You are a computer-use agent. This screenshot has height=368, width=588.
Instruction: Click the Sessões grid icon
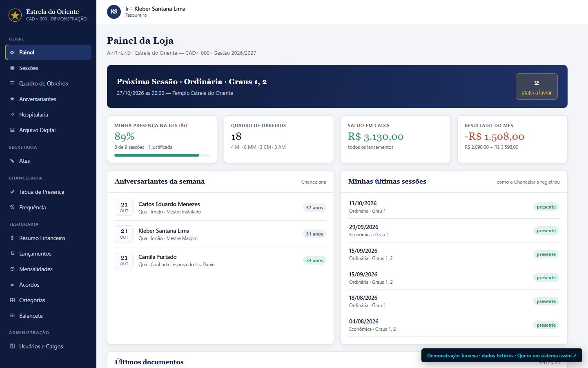coord(12,68)
